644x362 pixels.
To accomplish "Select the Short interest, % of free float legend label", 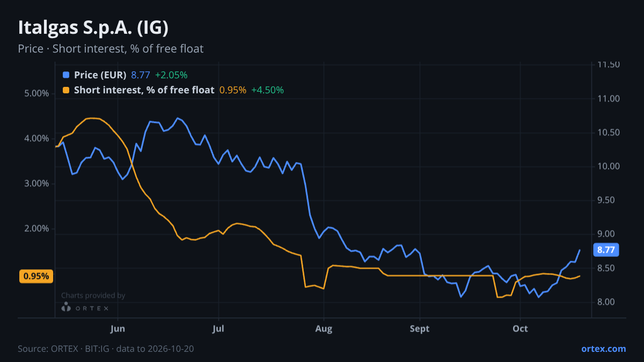I will click(144, 90).
